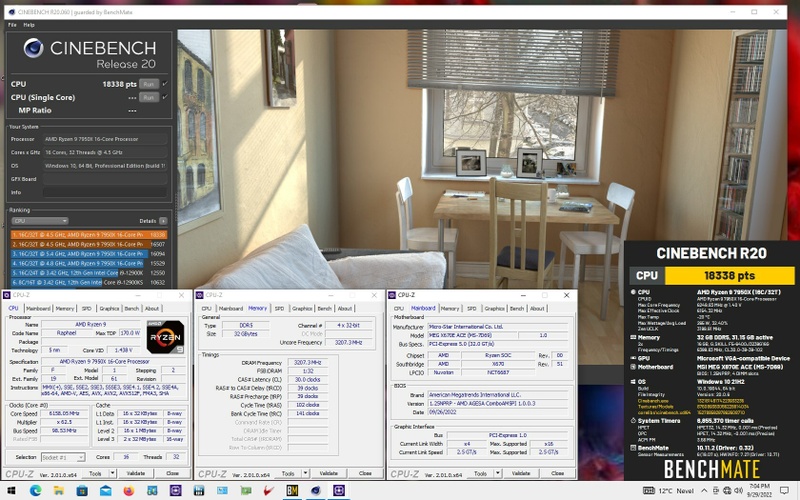Open network status tray icon
Viewport: 800px width, 500px height.
728,491
